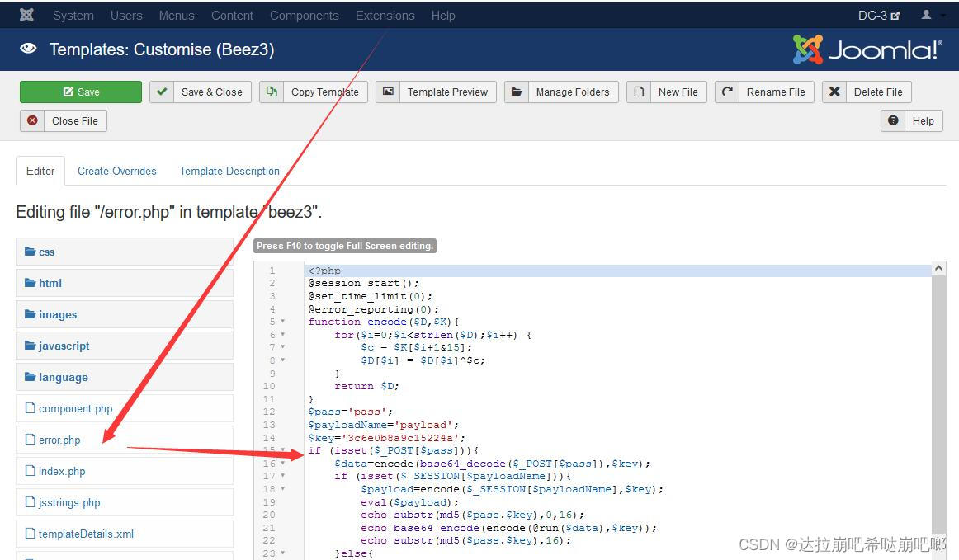Click the Copy Template icon

pos(272,92)
